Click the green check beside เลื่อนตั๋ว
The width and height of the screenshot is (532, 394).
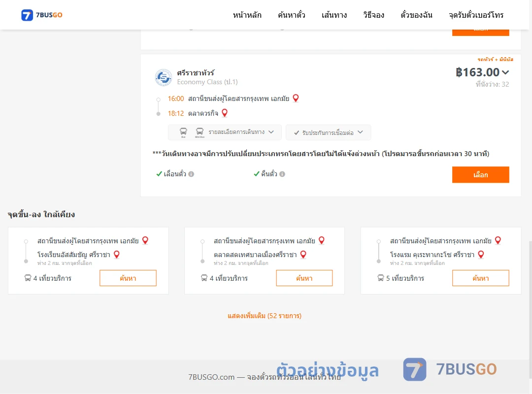pyautogui.click(x=159, y=174)
